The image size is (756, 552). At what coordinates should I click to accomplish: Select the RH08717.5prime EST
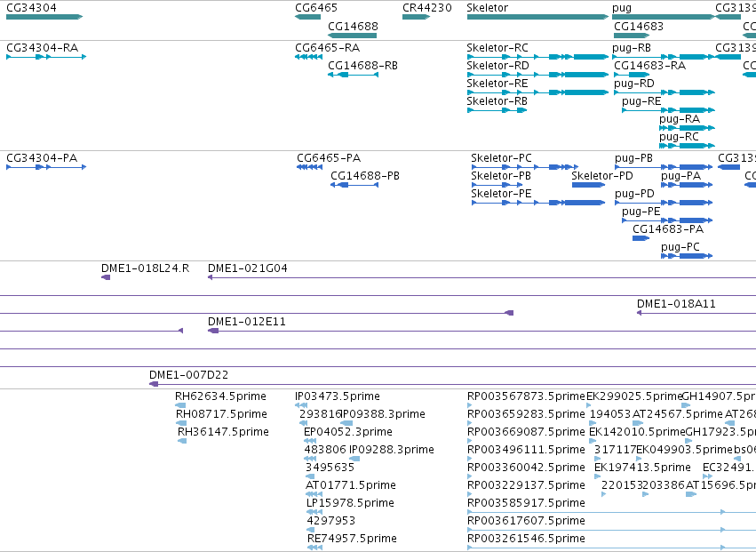coord(182,423)
